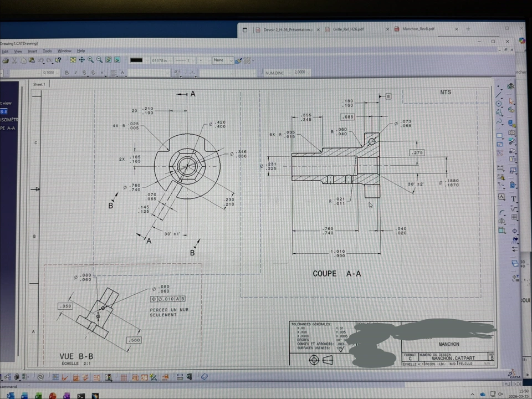The height and width of the screenshot is (399, 532).
Task: Click the Center Line crosshair icon
Action: coord(514,231)
